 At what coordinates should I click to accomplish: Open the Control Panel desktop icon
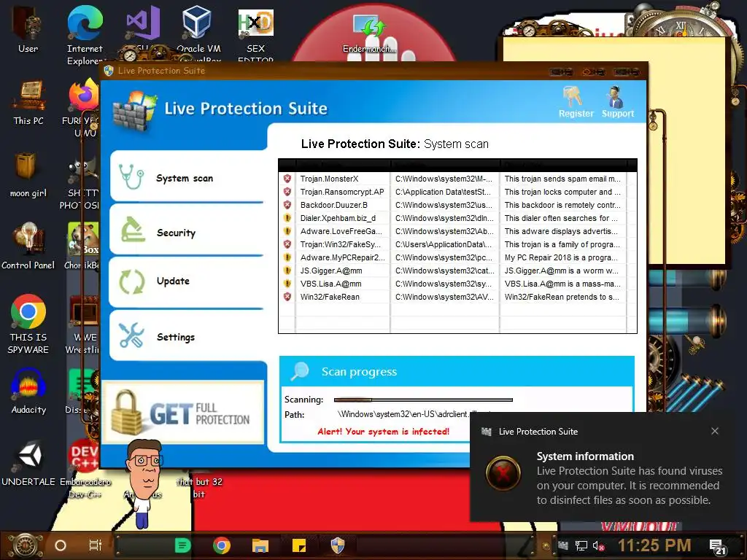(x=28, y=246)
